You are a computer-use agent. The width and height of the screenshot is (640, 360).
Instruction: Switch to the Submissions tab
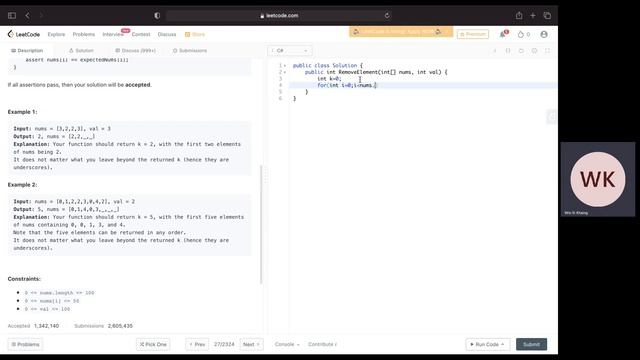tap(190, 51)
